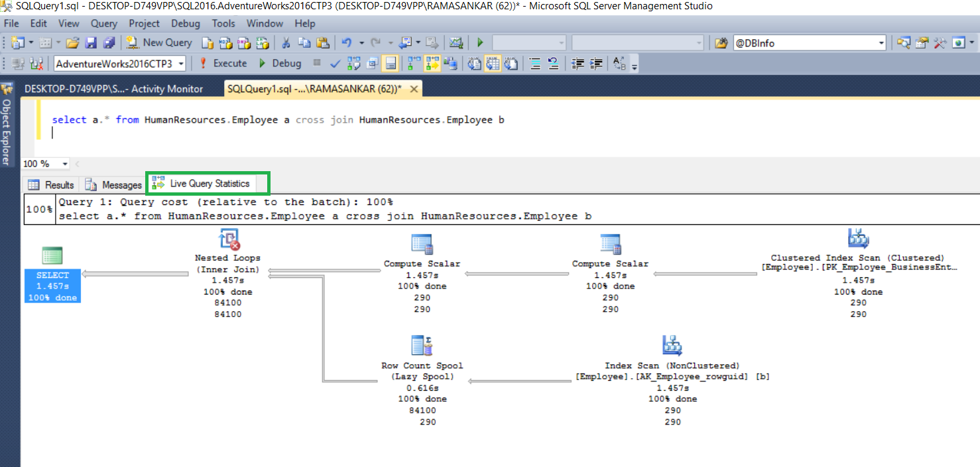Increase indent of selected lines
Image resolution: width=980 pixels, height=467 pixels.
pyautogui.click(x=596, y=64)
